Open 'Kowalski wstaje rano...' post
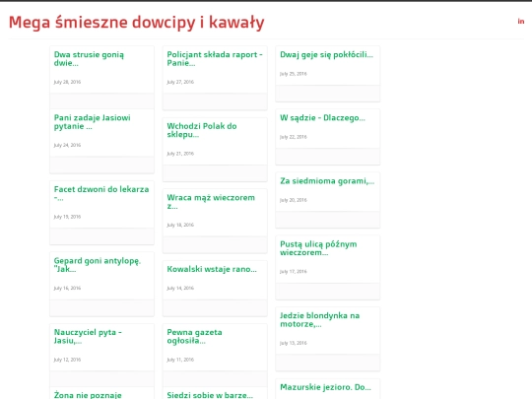 212,269
